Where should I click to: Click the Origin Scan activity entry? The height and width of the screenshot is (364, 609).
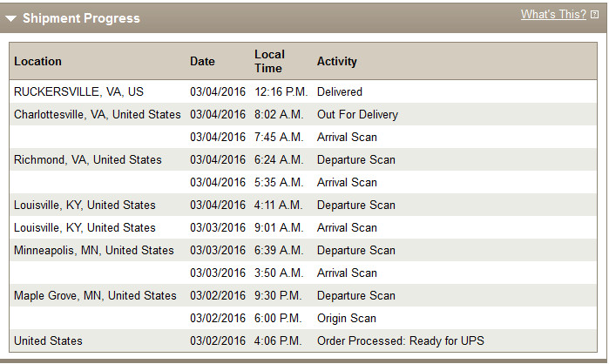[347, 318]
